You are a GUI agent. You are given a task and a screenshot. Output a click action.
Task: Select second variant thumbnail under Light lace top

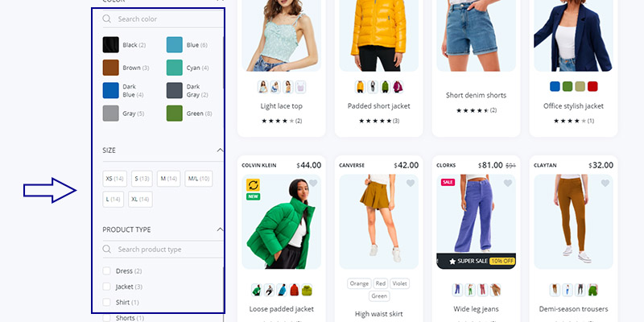click(275, 87)
